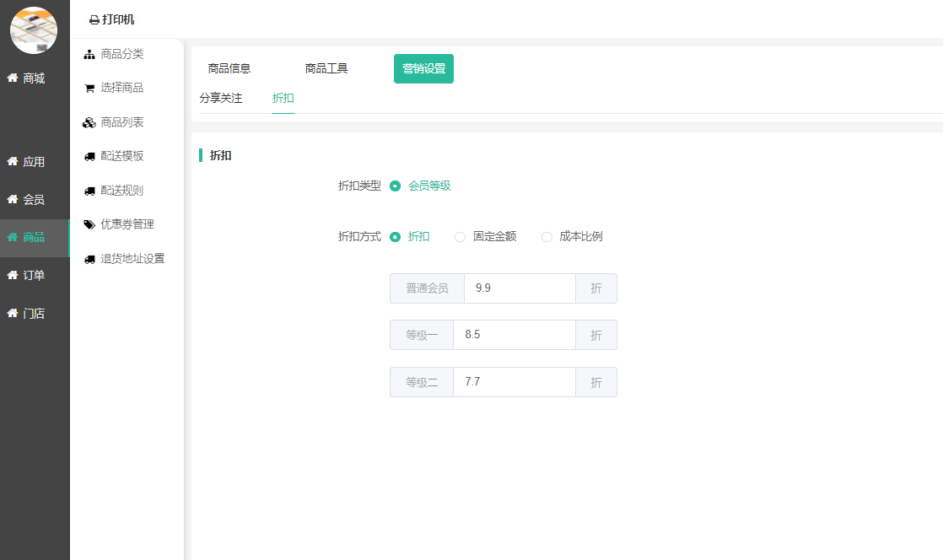
Task: Open the 订单 section
Action: pyautogui.click(x=34, y=276)
